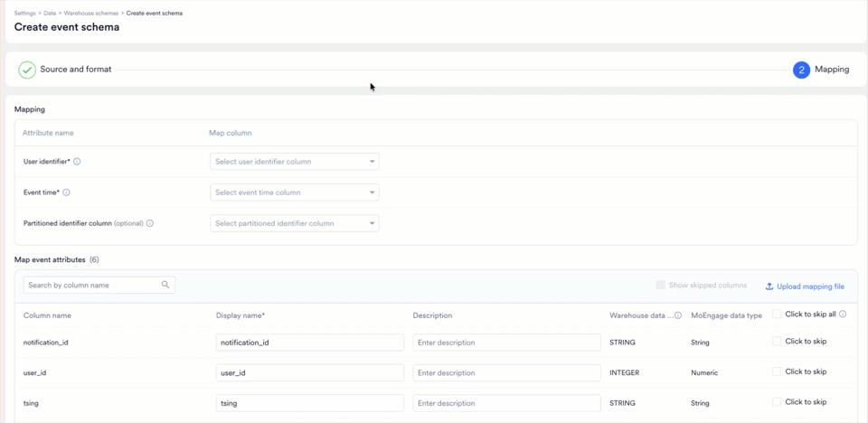Click the INTEGER warehouse data type value
The width and height of the screenshot is (868, 423).
tap(625, 372)
